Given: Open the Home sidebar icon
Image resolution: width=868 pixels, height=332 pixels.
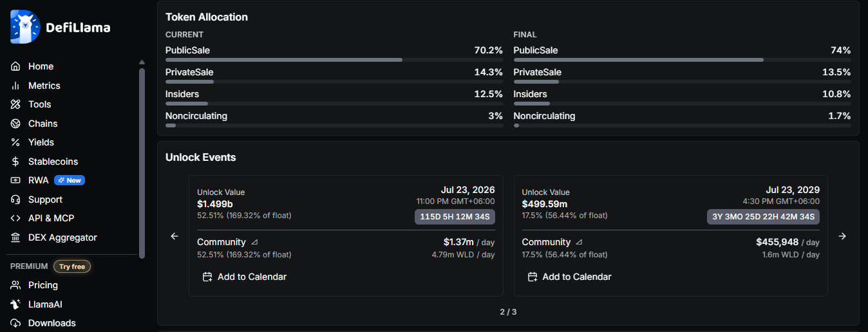Looking at the screenshot, I should (x=16, y=66).
